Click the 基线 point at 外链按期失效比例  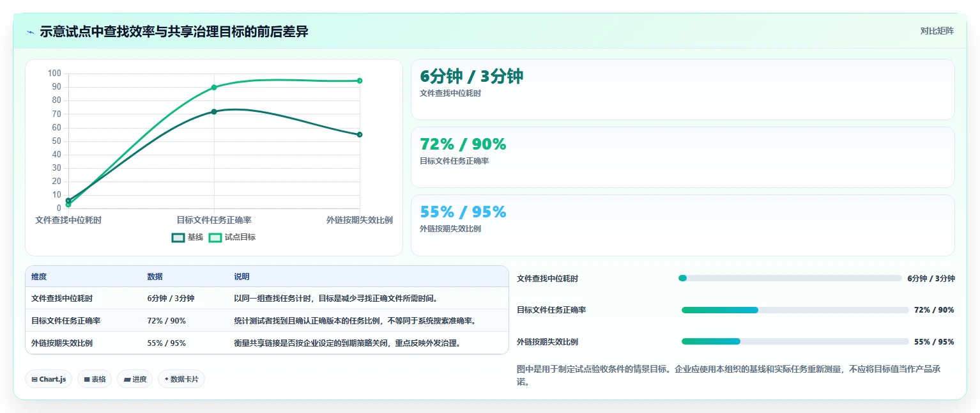[x=360, y=134]
